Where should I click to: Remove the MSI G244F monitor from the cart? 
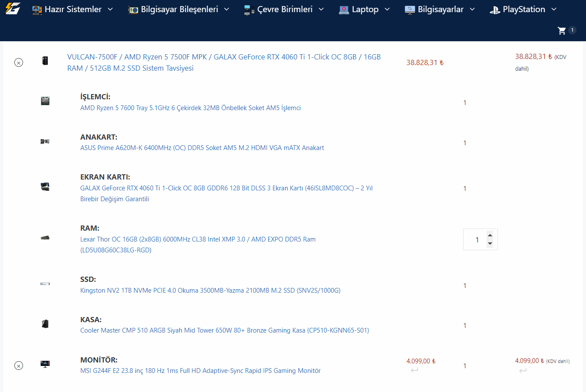pos(19,366)
